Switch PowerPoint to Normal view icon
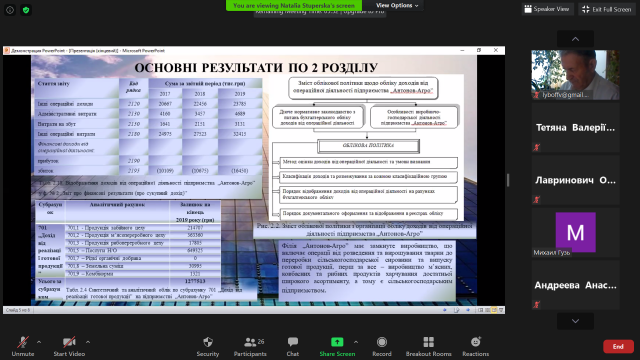This screenshot has height=360, width=640. pos(480,310)
